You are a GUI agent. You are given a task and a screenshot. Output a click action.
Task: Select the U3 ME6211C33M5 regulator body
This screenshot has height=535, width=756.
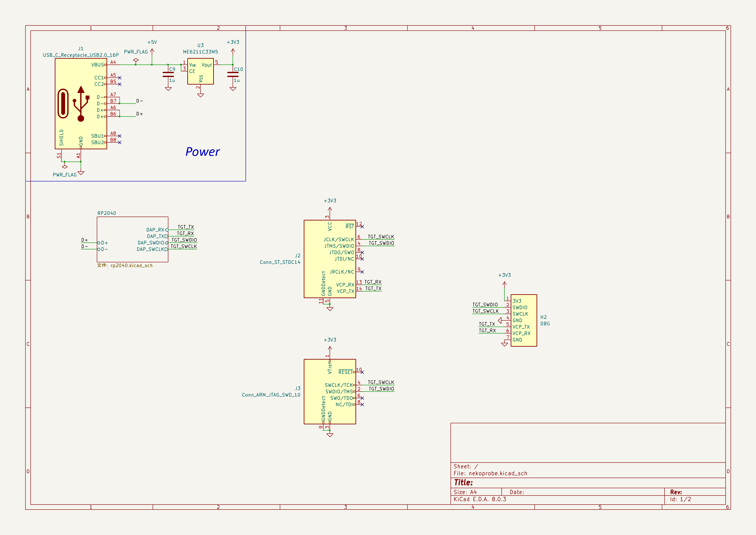(200, 71)
